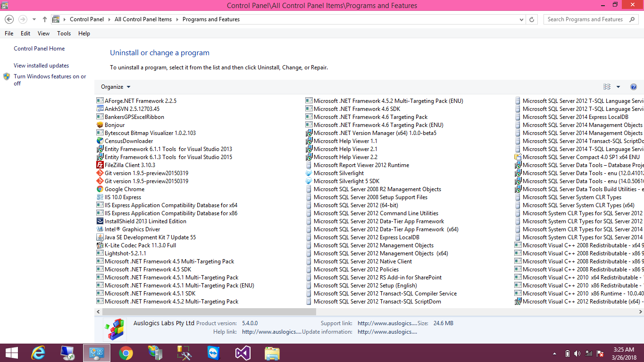Open the View menu
This screenshot has width=644, height=362.
pyautogui.click(x=43, y=34)
